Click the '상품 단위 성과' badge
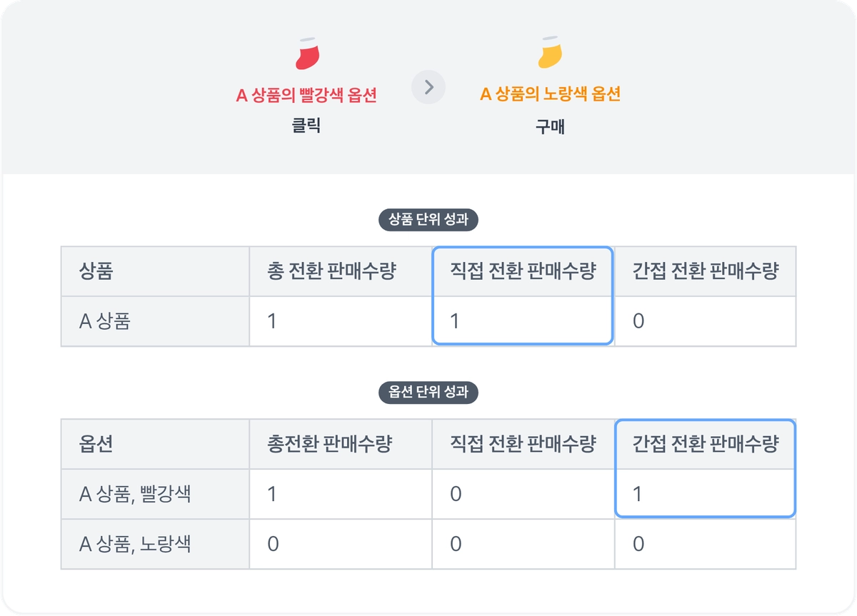Viewport: 857px width, 616px height. [428, 220]
